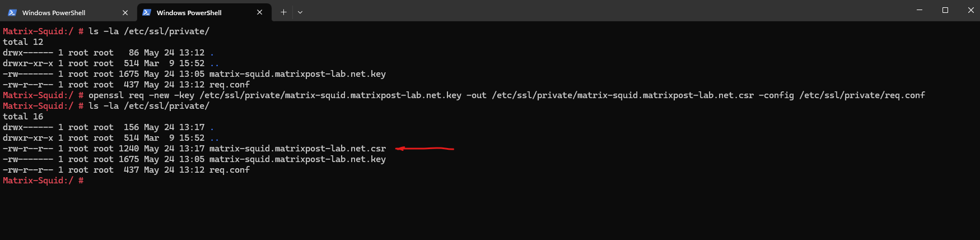Open a new tab with plus icon
The width and height of the screenshot is (980, 240).
pyautogui.click(x=283, y=12)
